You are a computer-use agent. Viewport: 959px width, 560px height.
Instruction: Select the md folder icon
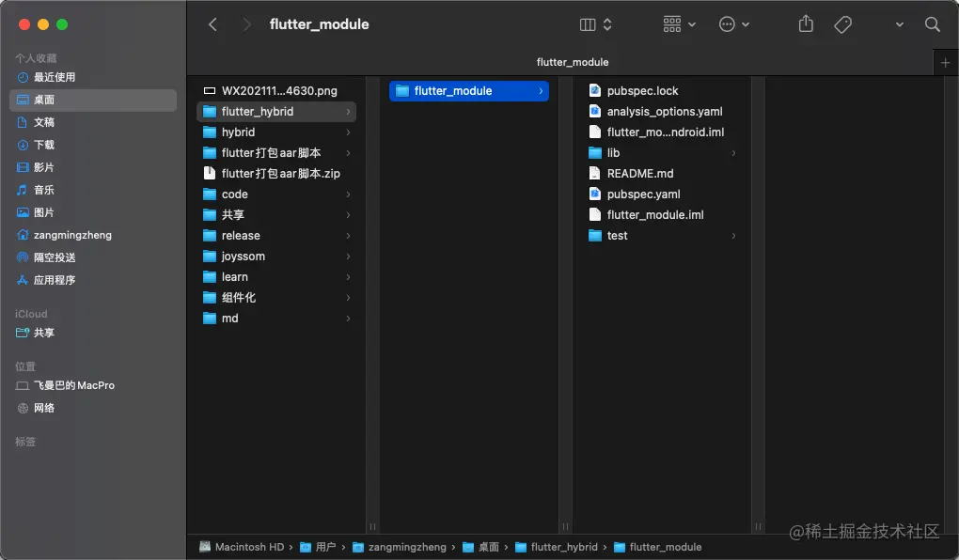click(209, 319)
